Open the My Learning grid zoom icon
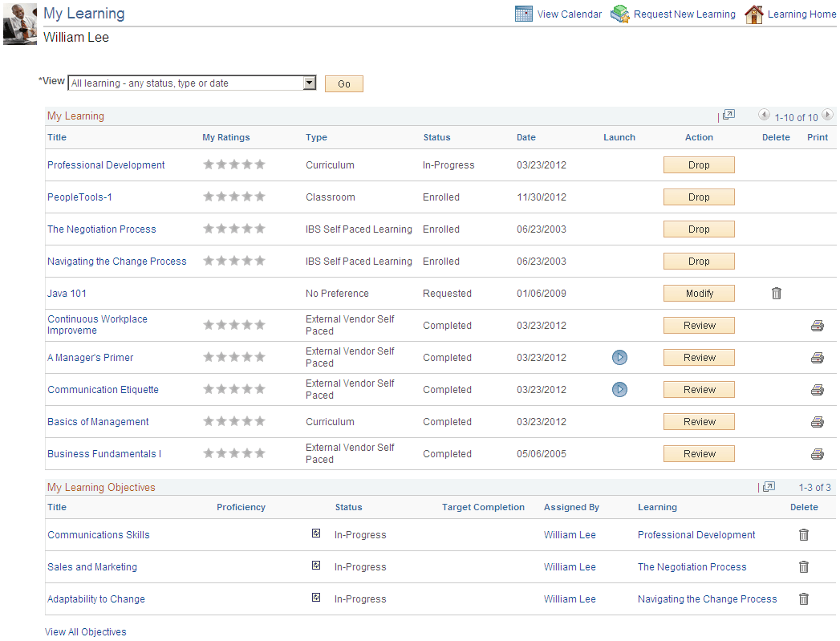Image resolution: width=840 pixels, height=641 pixels. tap(728, 115)
